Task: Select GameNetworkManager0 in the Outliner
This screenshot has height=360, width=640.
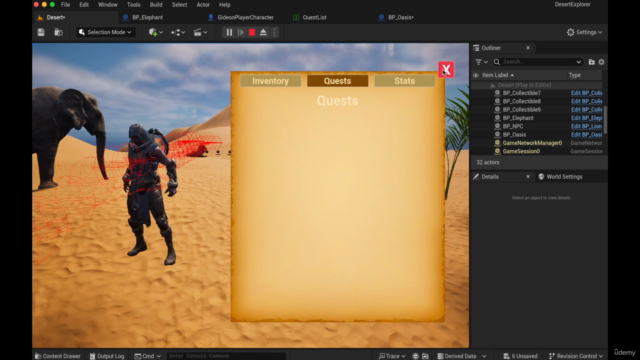Action: [532, 143]
